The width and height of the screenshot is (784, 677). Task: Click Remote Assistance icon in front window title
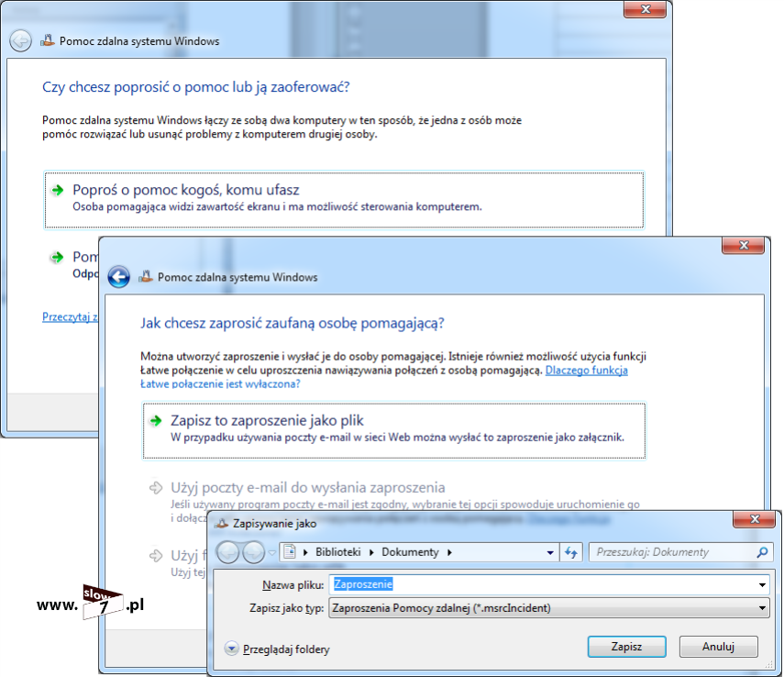pos(146,277)
